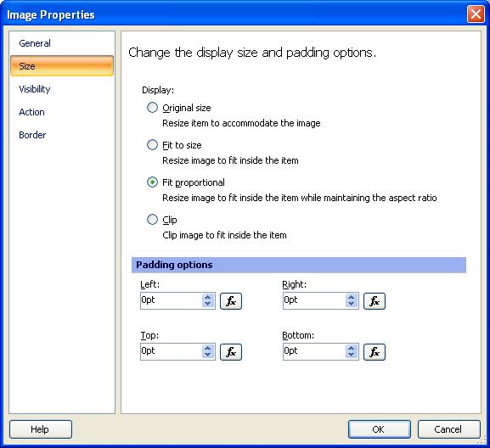Decrease Bottom padding with down arrow
This screenshot has height=448, width=490.
tap(352, 355)
